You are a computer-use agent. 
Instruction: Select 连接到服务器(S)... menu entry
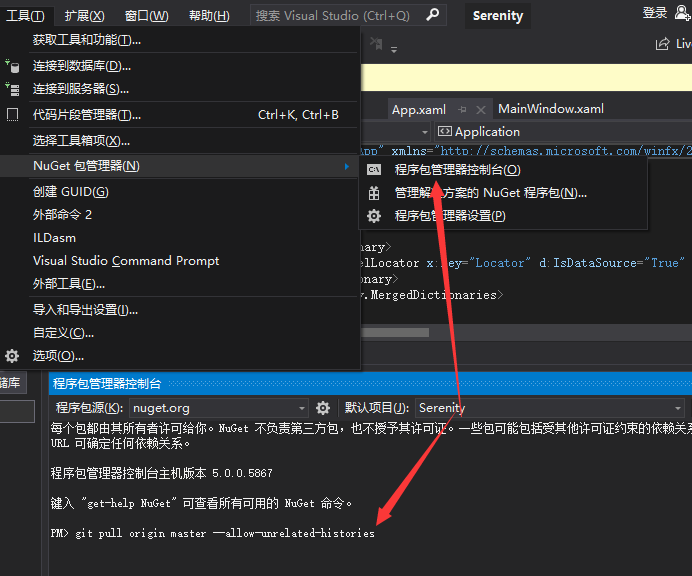[178, 89]
